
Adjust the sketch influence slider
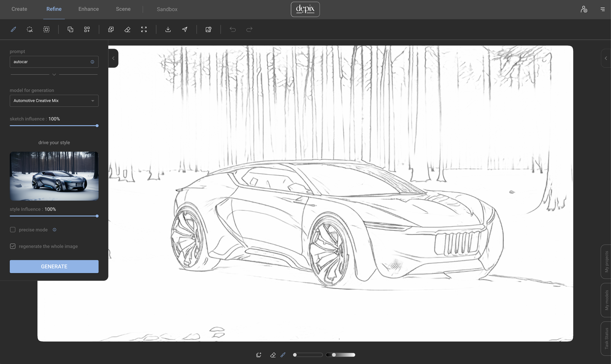click(97, 125)
